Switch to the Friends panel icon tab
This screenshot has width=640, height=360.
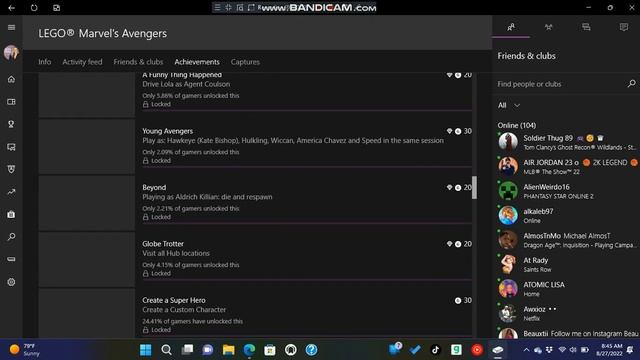coord(511,27)
